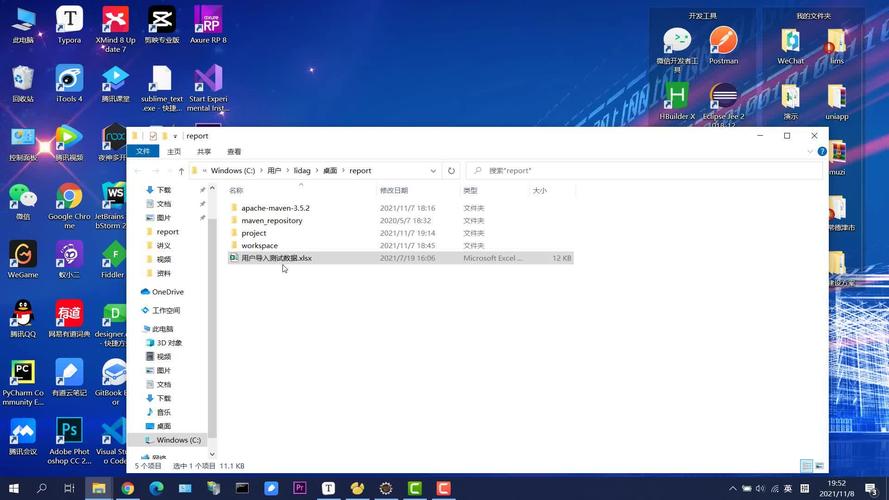Open quick access toolbar customize dropdown

pos(175,136)
